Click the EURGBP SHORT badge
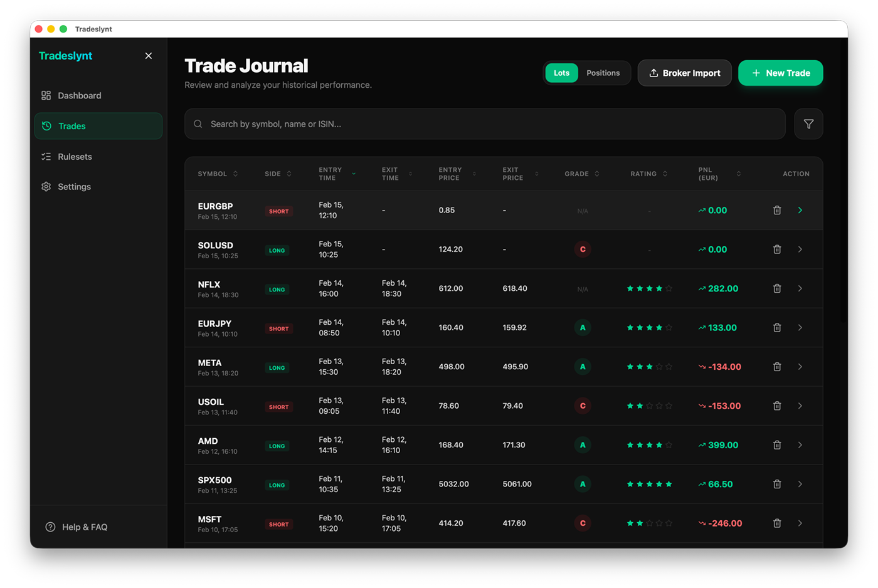 pos(279,211)
